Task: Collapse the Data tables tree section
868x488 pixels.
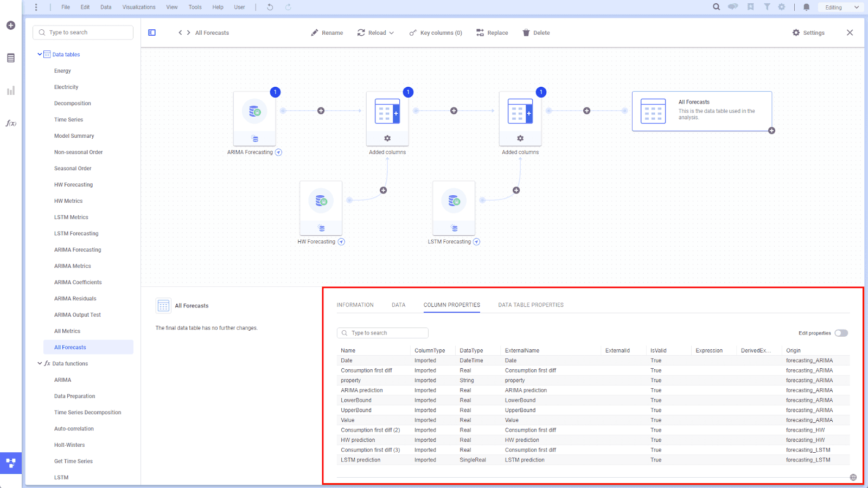Action: [x=39, y=54]
